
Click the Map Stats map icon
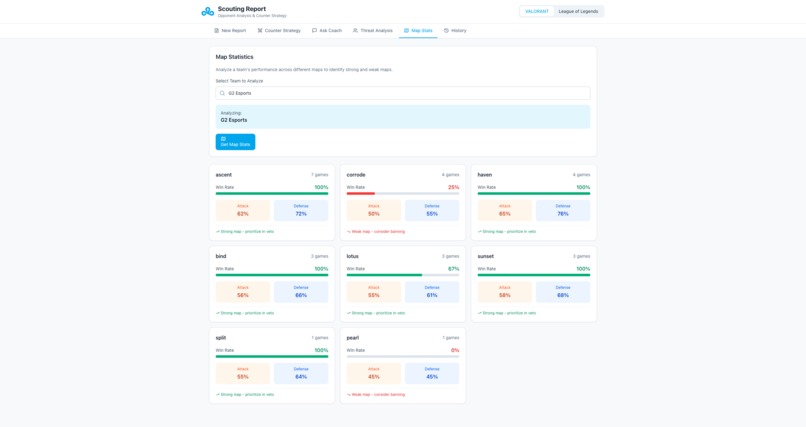[x=406, y=30]
